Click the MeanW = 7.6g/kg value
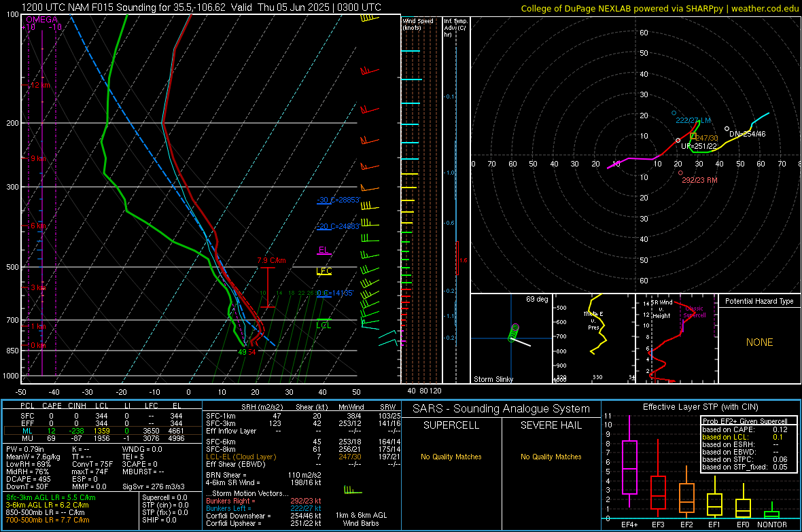802x532 pixels. click(33, 457)
